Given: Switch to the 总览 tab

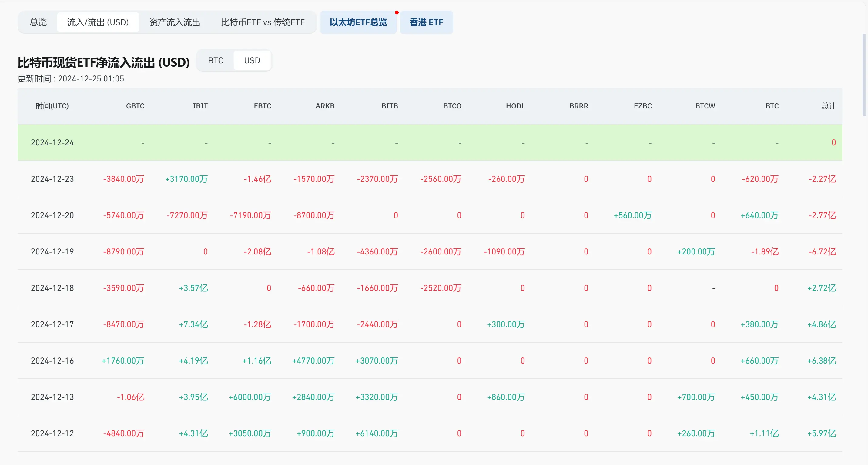Looking at the screenshot, I should click(x=38, y=22).
